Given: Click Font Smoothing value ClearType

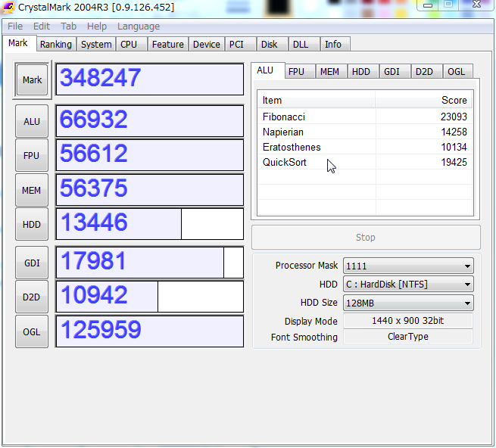Looking at the screenshot, I should click(408, 337).
